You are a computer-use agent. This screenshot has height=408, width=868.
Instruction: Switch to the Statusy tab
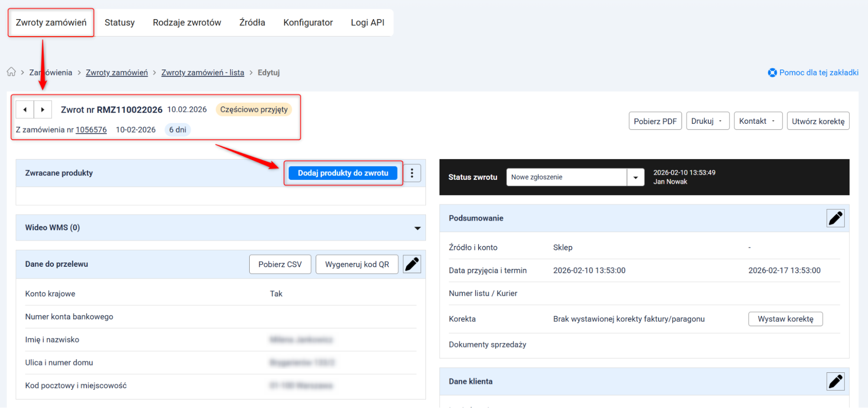(x=119, y=23)
